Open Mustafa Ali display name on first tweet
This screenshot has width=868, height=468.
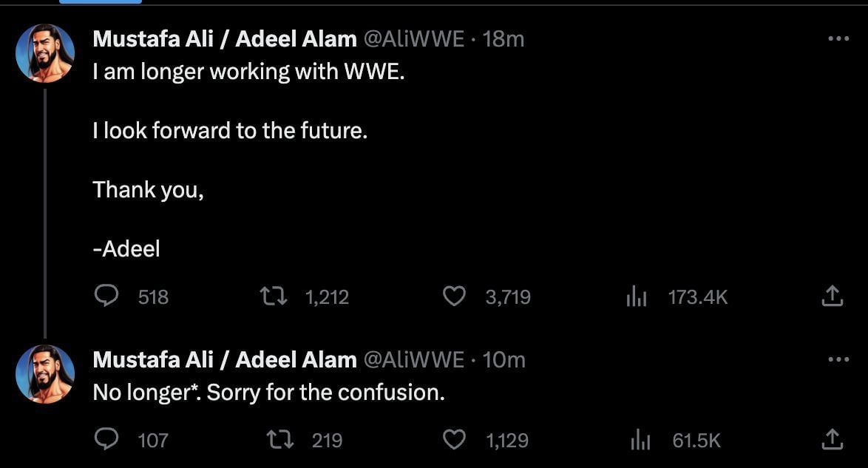224,39
